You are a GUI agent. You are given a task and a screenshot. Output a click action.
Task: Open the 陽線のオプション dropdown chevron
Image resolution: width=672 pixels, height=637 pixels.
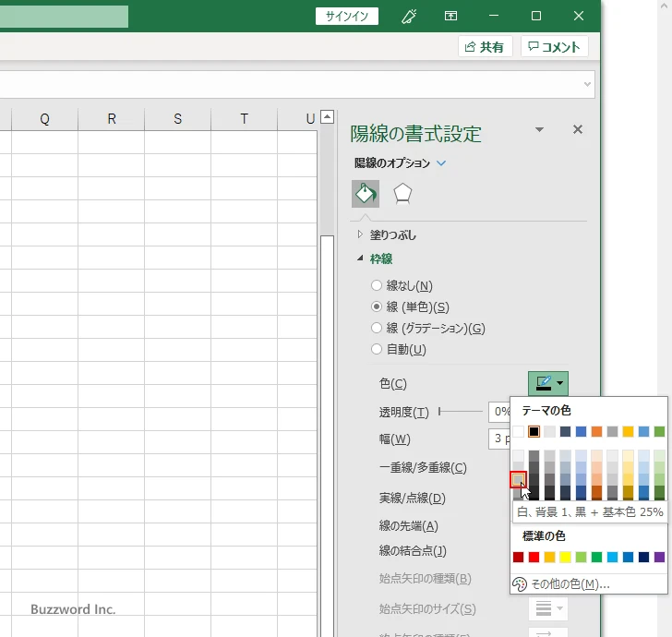pos(441,162)
